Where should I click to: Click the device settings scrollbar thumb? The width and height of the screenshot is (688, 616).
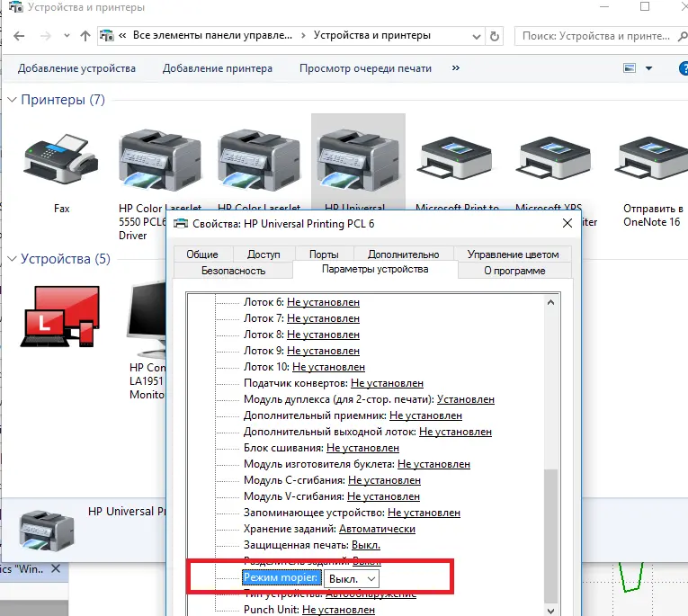[x=550, y=535]
